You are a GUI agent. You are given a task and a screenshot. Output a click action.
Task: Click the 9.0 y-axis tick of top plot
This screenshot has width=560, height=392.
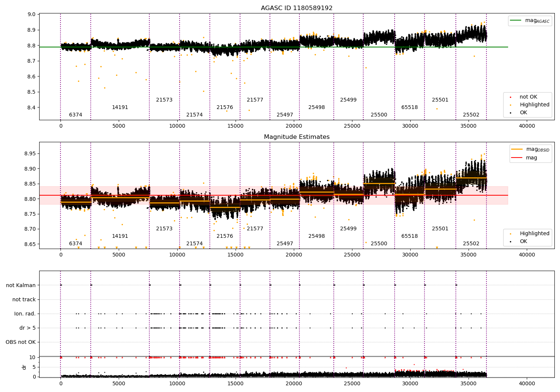point(32,15)
